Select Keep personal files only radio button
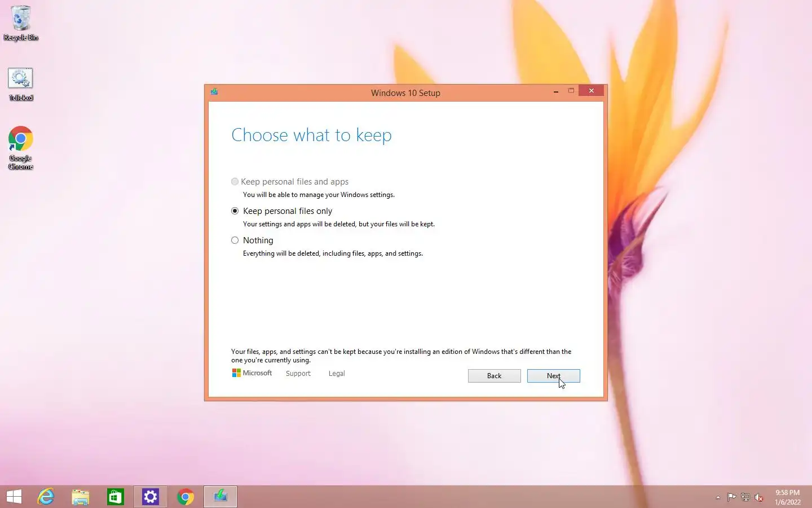Screen dimensions: 812x508 pos(235,211)
